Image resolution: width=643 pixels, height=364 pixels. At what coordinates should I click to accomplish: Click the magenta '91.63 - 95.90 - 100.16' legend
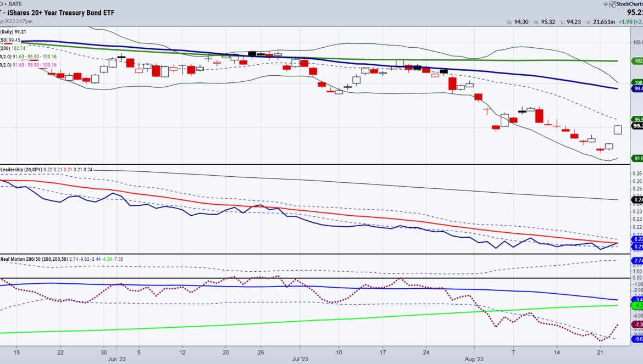[x=35, y=65]
